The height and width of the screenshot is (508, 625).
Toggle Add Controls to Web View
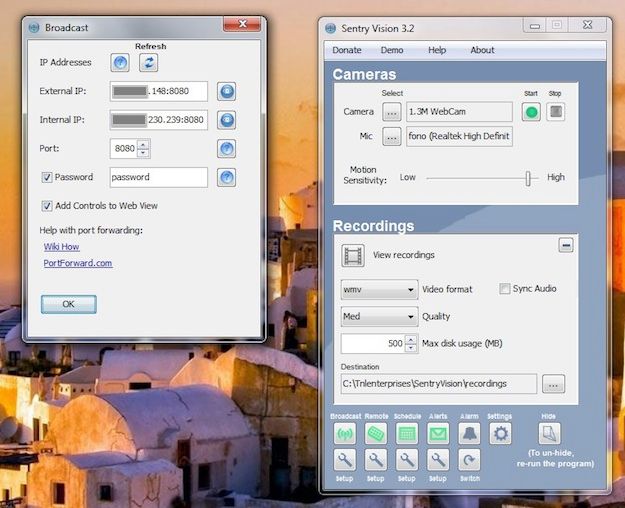pos(47,206)
